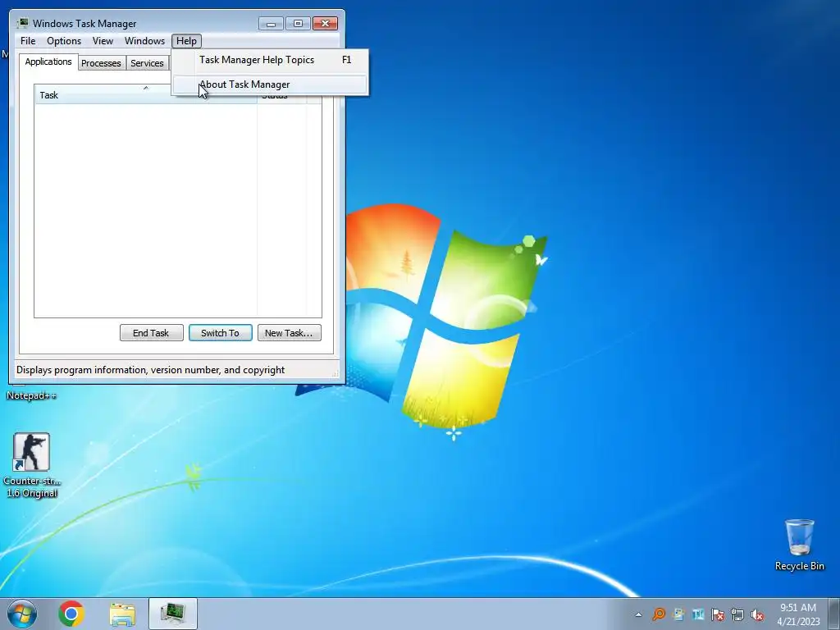Open the Options menu
The height and width of the screenshot is (630, 840).
pos(64,41)
